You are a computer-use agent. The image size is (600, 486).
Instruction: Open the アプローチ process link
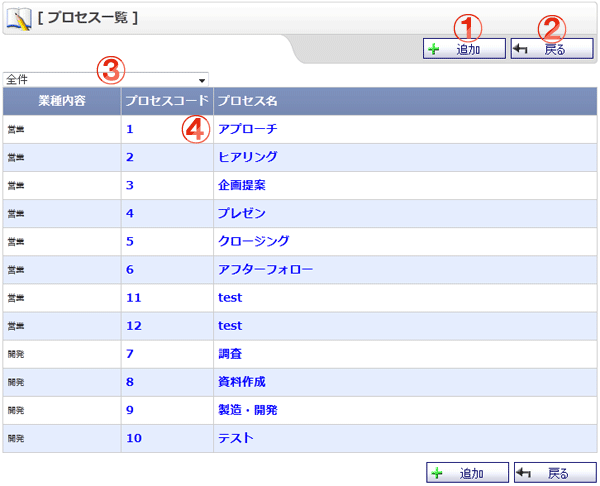pos(248,129)
